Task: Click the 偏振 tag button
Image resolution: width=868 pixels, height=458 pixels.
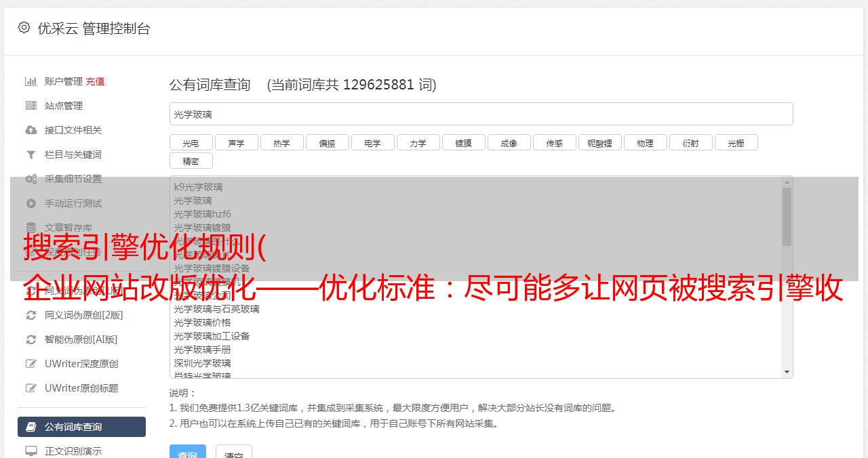Action: (x=327, y=142)
